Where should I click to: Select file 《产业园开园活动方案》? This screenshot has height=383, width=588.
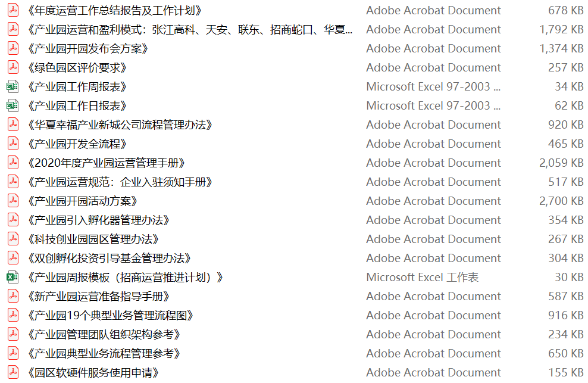[x=82, y=201]
